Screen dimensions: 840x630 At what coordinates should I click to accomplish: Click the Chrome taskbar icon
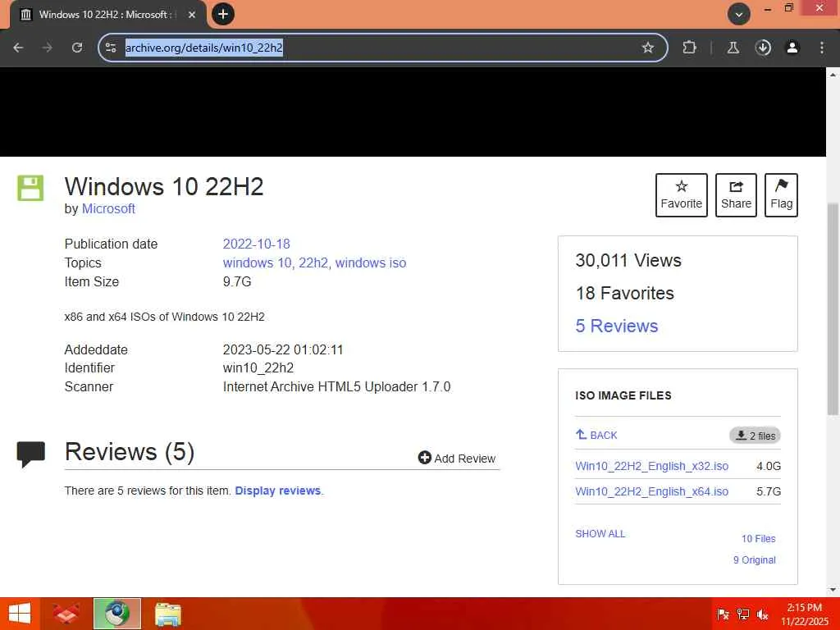click(117, 614)
